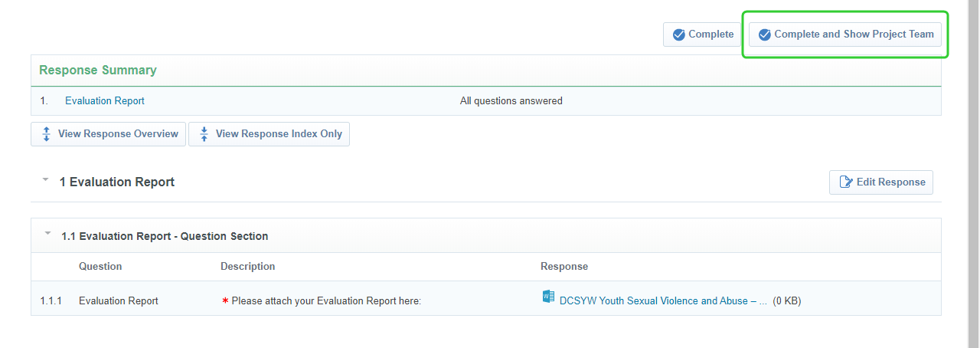This screenshot has height=348, width=980.
Task: Collapse the 1 Evaluation Report section
Action: pos(46,179)
